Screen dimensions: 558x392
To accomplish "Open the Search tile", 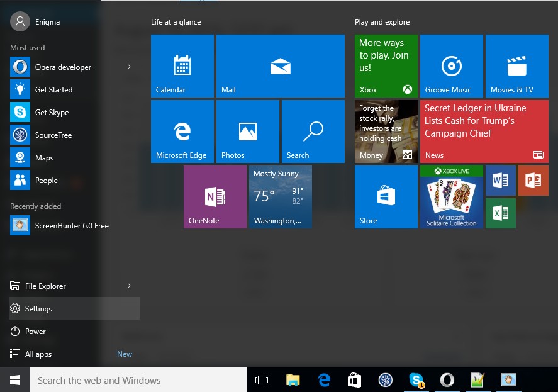I will 313,132.
